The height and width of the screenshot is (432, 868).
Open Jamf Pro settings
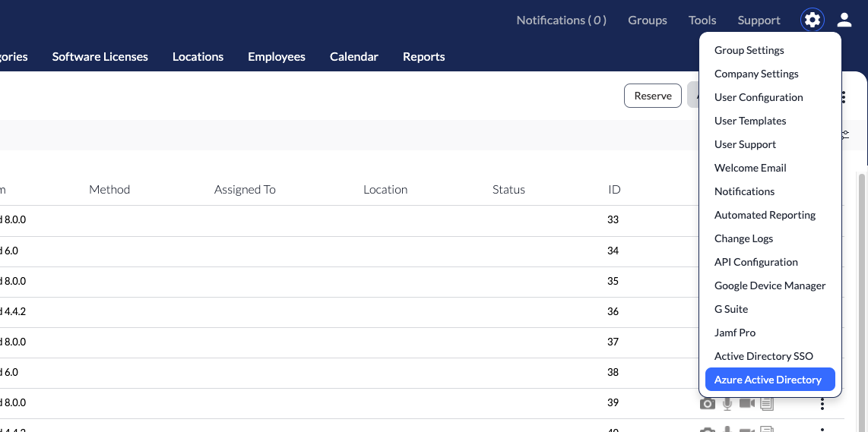[735, 333]
